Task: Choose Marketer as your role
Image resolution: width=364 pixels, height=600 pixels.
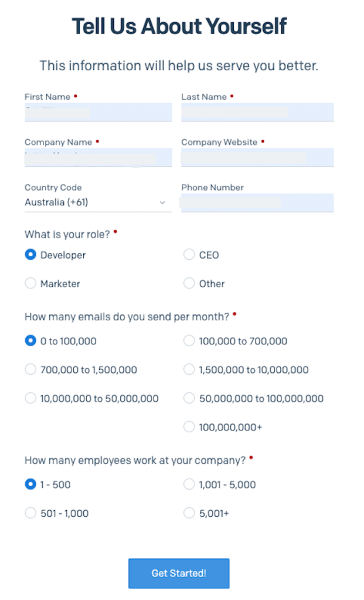Action: 30,283
